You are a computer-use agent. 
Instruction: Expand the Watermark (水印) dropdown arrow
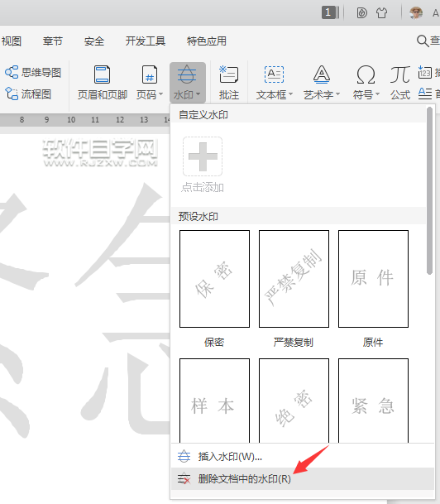[198, 94]
